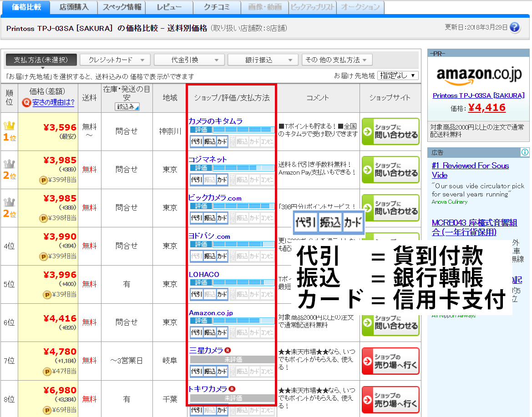
Task: Click the 振込 payment icon for カメラのキタムラ
Action: (209, 141)
